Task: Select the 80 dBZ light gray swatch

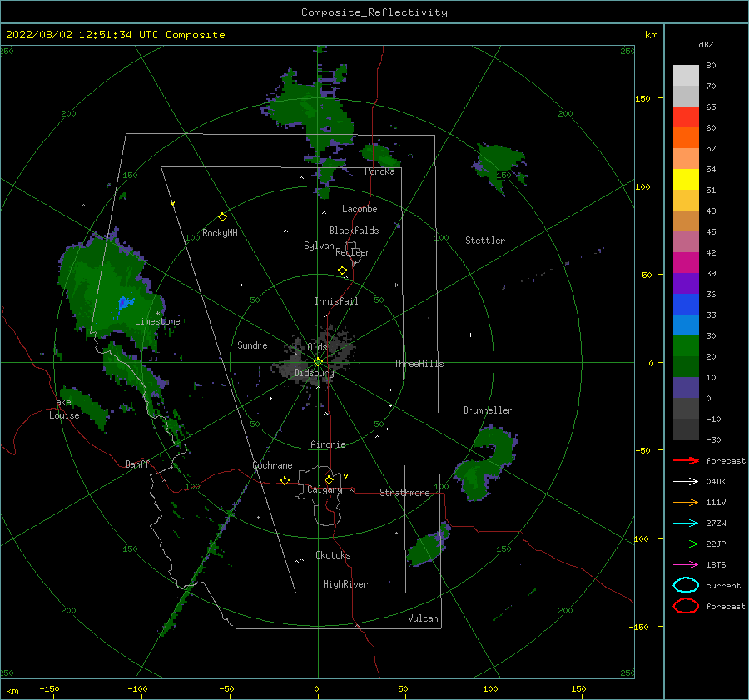Action: pos(686,75)
